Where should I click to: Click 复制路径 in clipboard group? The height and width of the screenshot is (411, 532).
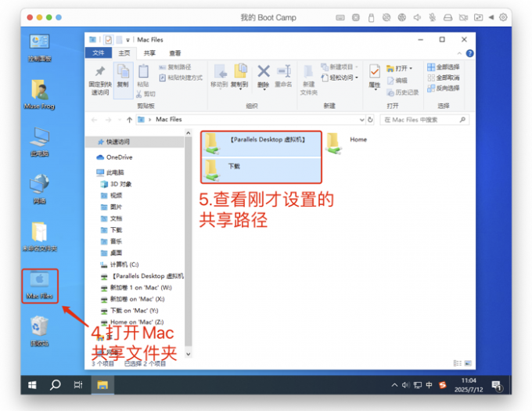pos(175,67)
